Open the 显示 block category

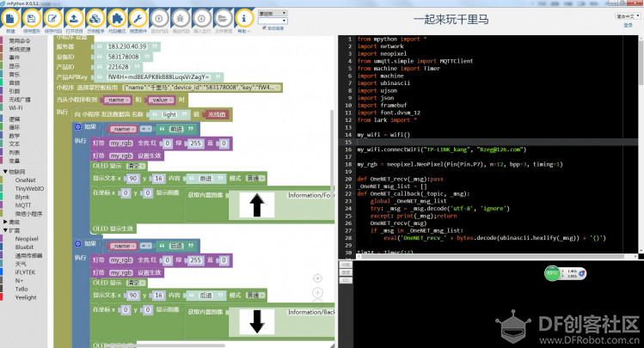[x=14, y=66]
